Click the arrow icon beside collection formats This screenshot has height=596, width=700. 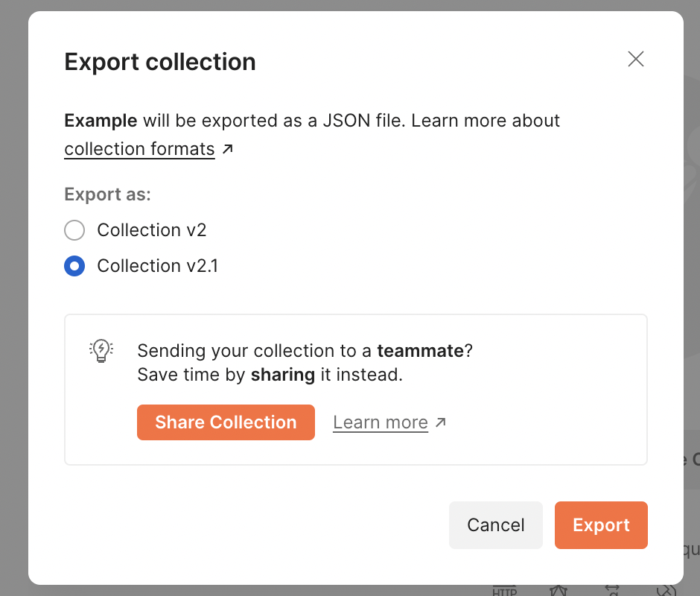tap(228, 149)
